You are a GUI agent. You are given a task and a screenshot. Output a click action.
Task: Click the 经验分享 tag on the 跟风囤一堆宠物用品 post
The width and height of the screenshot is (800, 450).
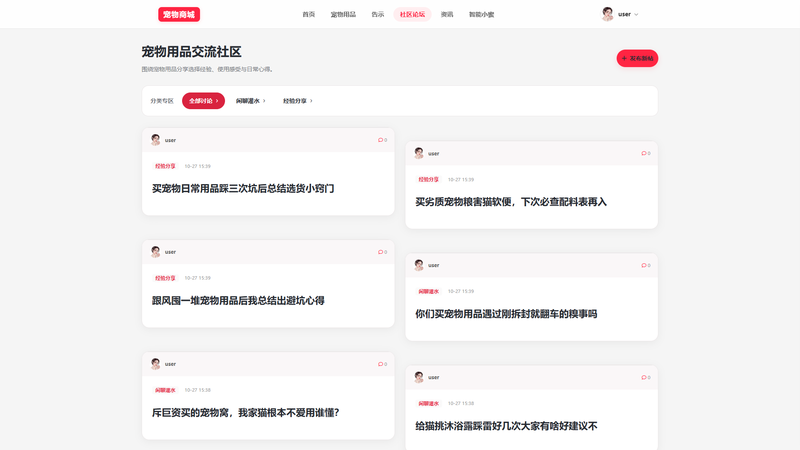165,278
